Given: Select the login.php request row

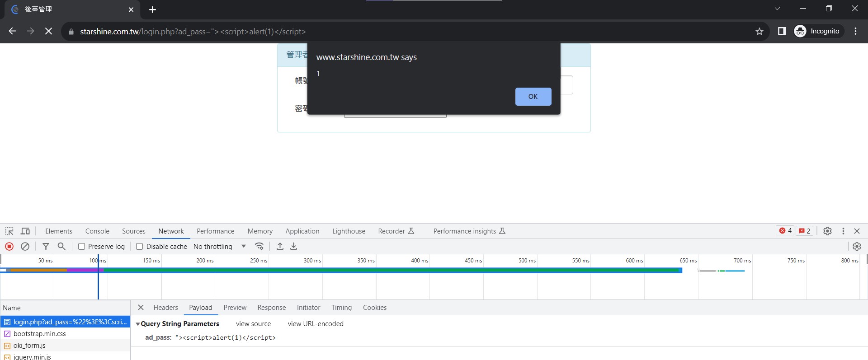Looking at the screenshot, I should tap(66, 322).
